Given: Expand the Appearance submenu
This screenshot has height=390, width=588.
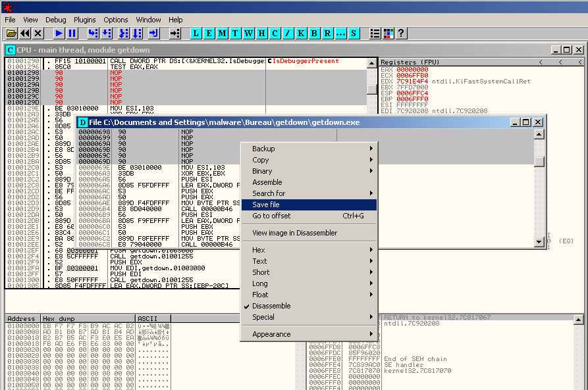Looking at the screenshot, I should [270, 334].
